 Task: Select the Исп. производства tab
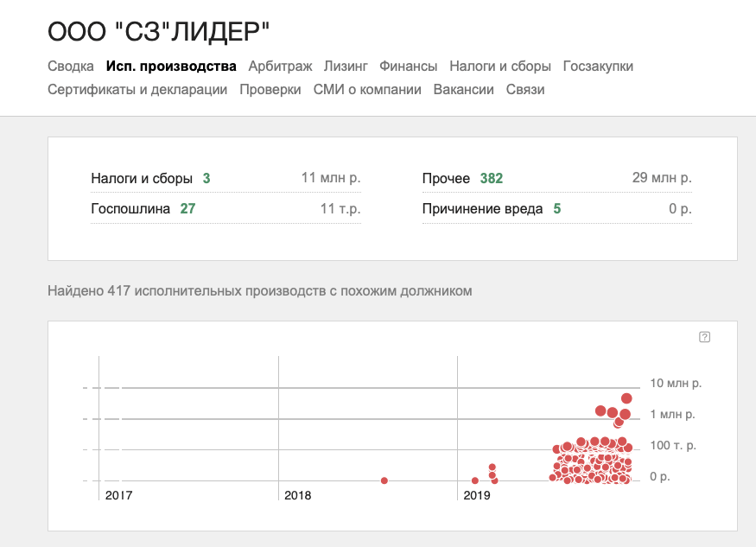click(x=171, y=66)
